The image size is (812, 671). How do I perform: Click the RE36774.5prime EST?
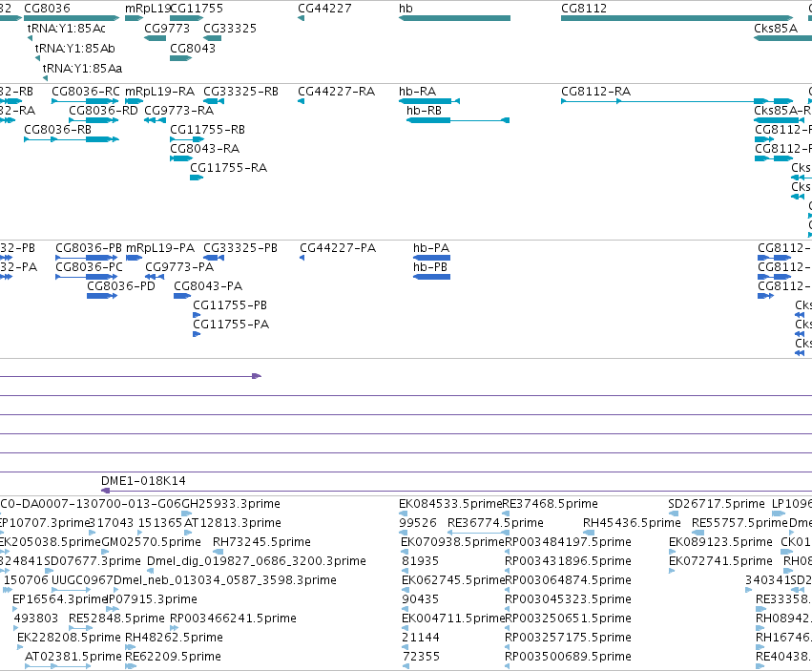point(478,533)
